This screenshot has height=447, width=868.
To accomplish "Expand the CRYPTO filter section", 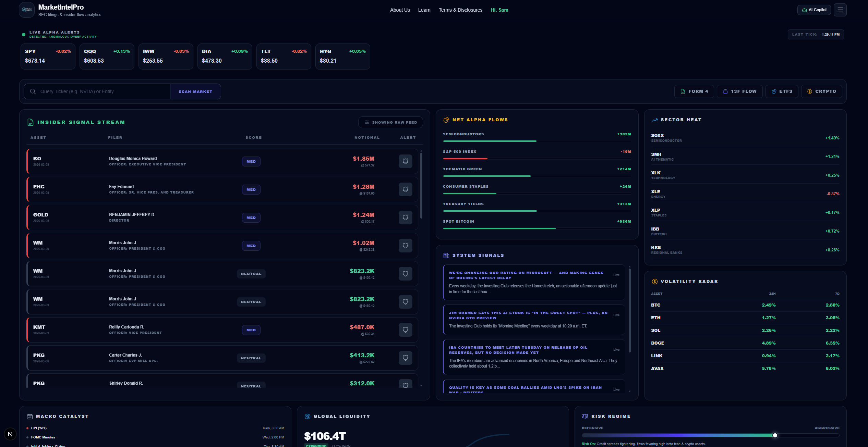I will [x=821, y=91].
